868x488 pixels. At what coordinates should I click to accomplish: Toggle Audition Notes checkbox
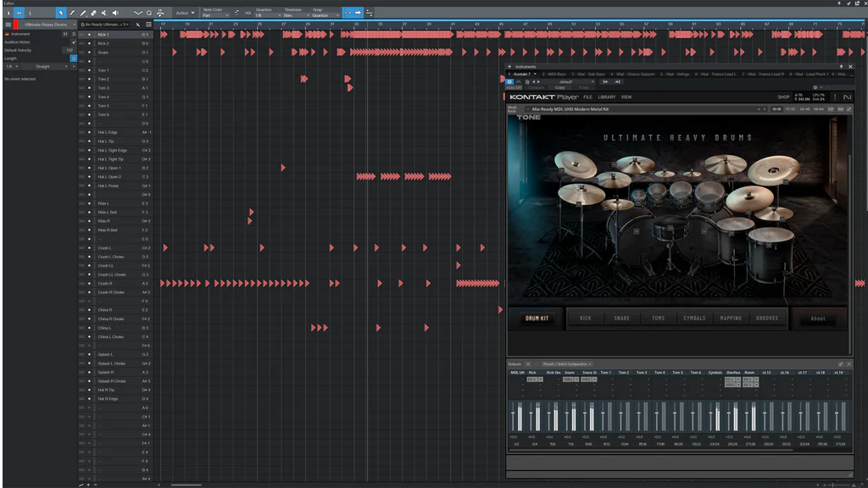[73, 42]
